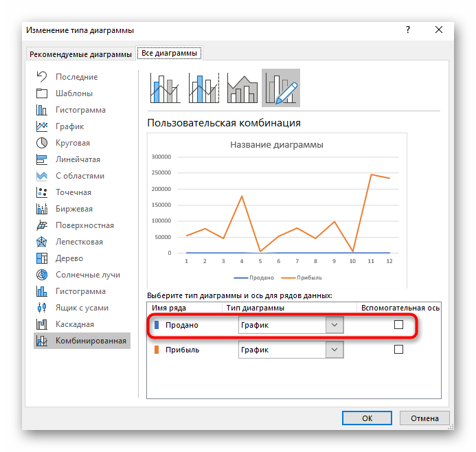Click the Лепестковая category label
476x452 pixels.
pyautogui.click(x=79, y=242)
